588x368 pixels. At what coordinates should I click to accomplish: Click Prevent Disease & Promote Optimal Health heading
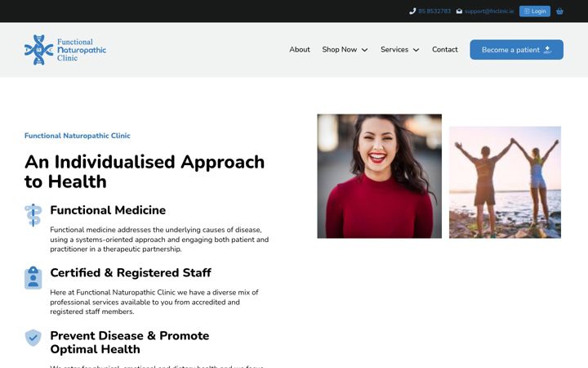point(130,342)
